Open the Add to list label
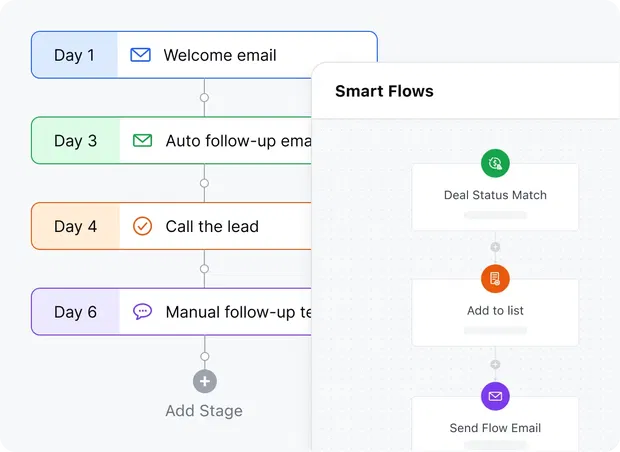Image resolution: width=620 pixels, height=452 pixels. 495,310
